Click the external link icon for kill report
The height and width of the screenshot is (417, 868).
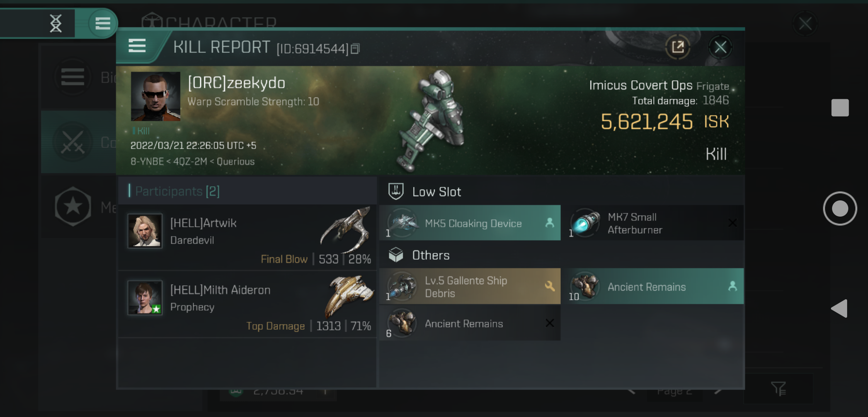pyautogui.click(x=678, y=47)
